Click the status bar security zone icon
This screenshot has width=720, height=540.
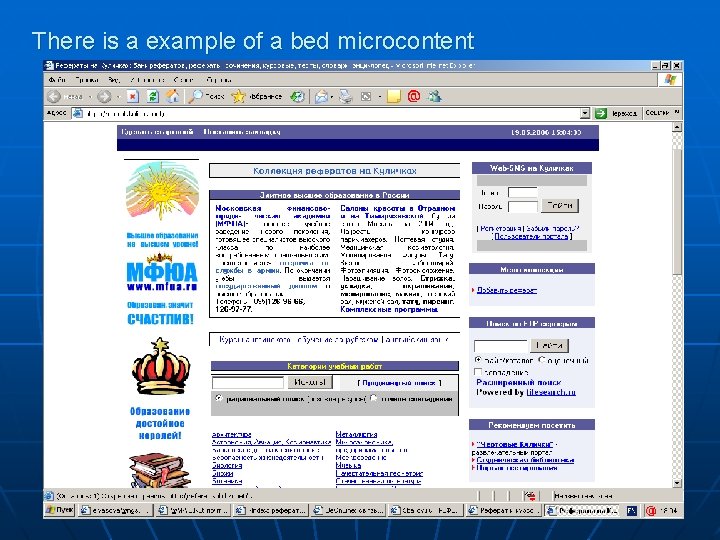tap(530, 496)
